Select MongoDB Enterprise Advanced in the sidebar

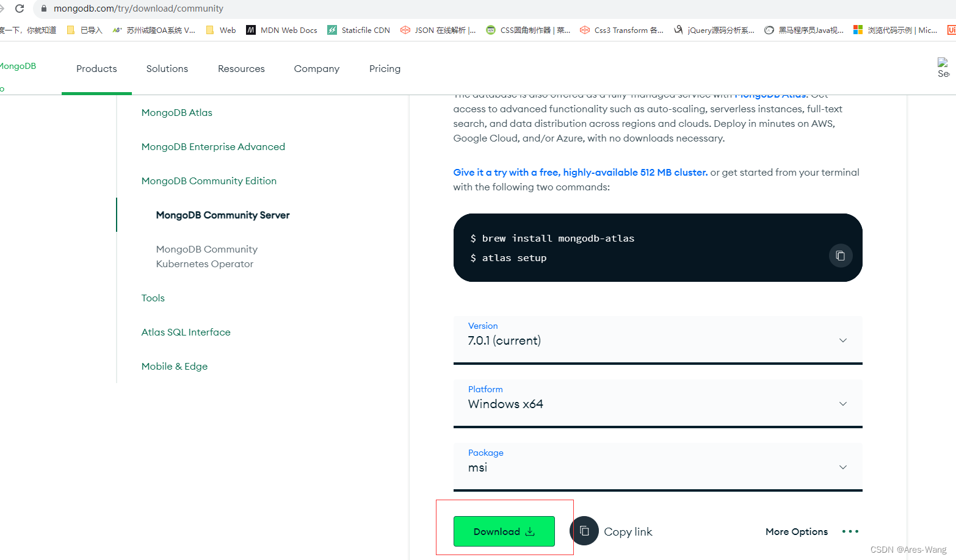pyautogui.click(x=213, y=147)
